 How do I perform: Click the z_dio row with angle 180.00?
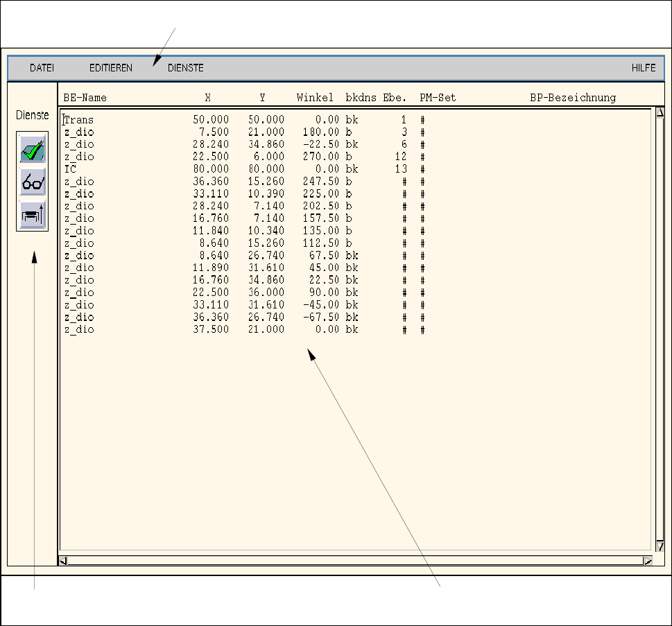(x=79, y=132)
